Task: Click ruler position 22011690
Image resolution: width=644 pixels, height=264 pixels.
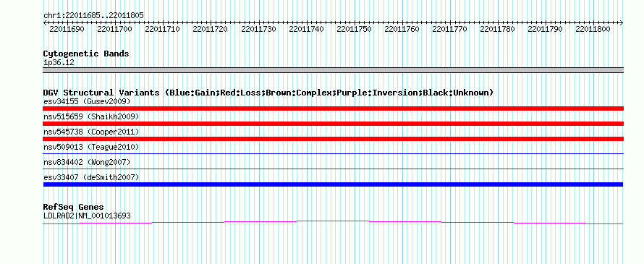Action: (x=67, y=30)
